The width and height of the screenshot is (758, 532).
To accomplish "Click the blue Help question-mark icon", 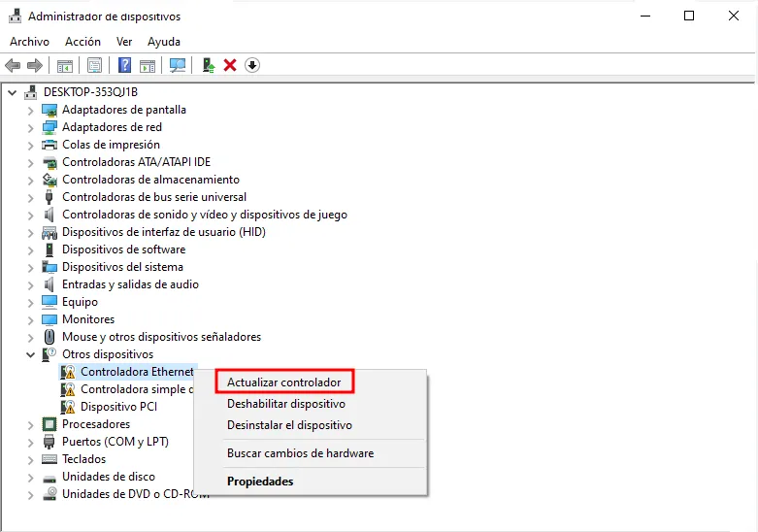I will [x=125, y=65].
